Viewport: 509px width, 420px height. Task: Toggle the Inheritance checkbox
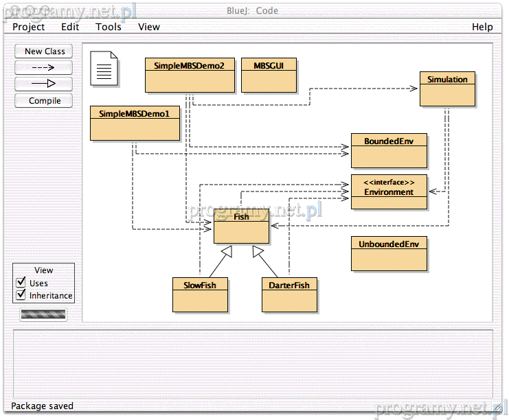point(21,296)
